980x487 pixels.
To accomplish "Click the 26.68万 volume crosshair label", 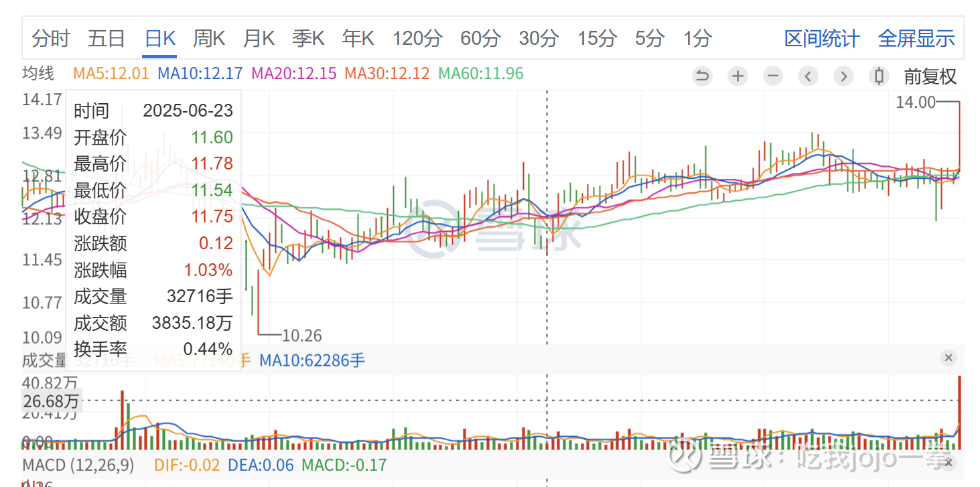I will (50, 401).
